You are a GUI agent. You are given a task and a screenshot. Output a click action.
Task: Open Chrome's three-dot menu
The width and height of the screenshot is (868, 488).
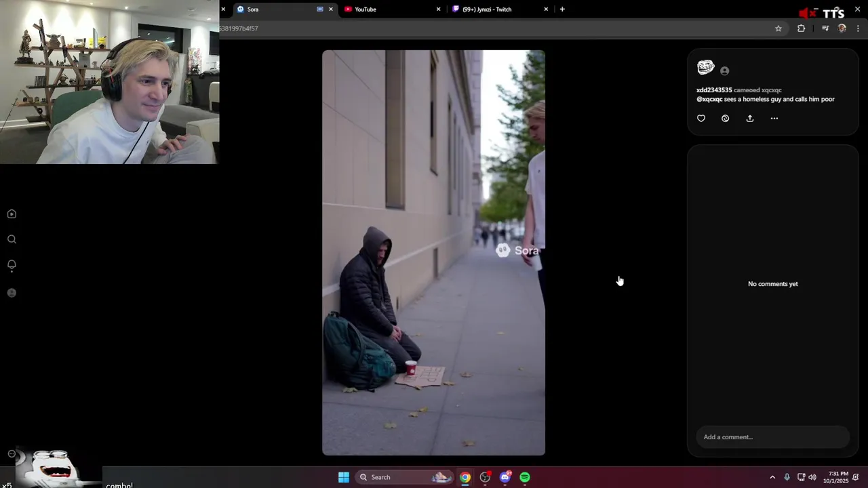858,28
